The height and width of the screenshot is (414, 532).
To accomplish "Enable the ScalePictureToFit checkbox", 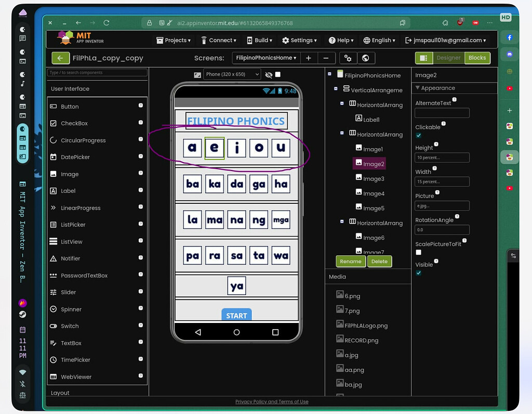I will tap(419, 252).
